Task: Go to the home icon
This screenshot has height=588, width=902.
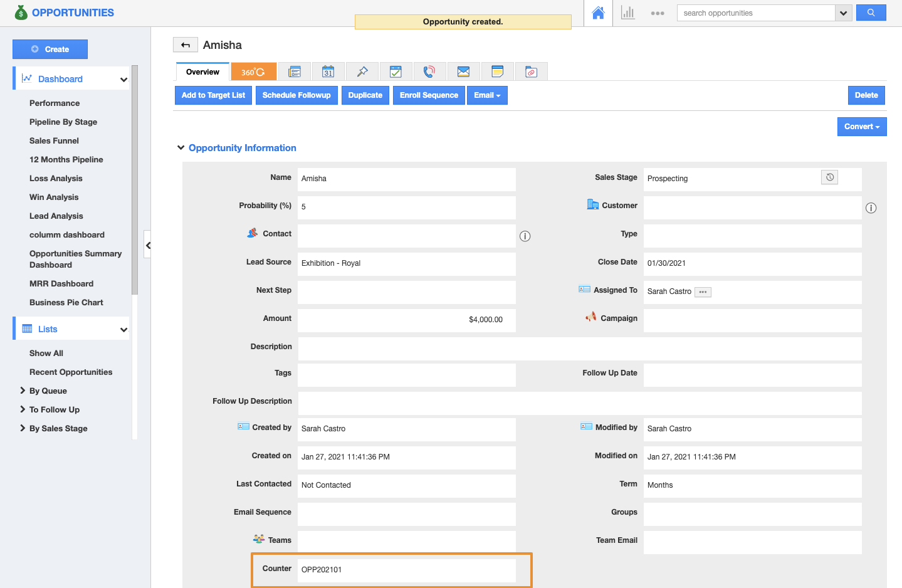Action: 598,13
